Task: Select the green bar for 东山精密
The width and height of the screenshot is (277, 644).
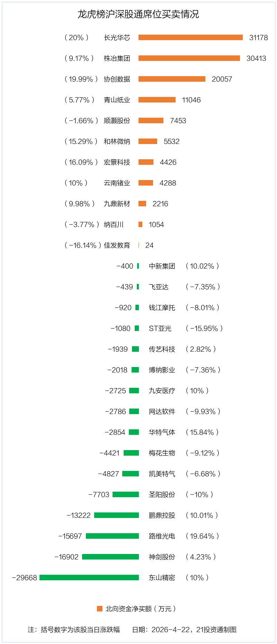Action: (89, 578)
